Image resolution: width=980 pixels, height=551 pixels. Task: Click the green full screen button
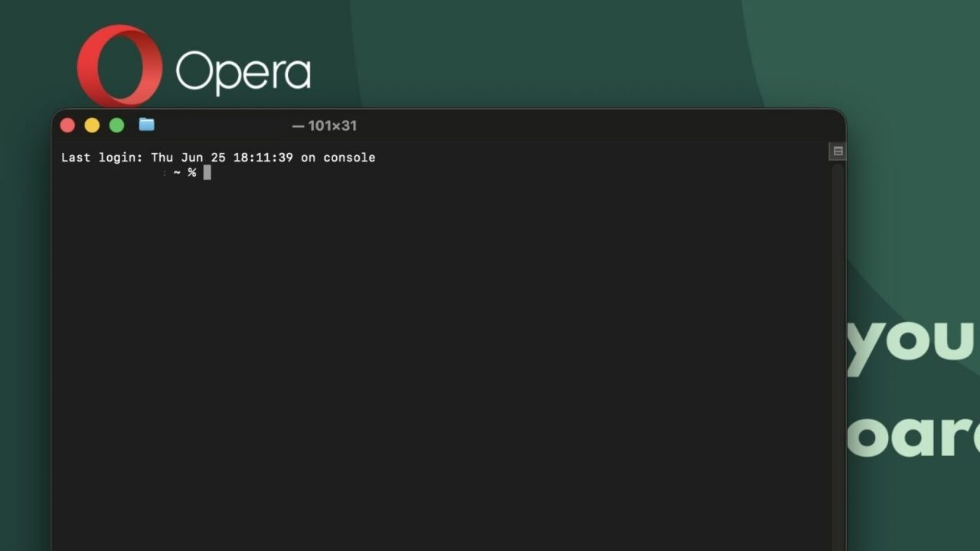tap(116, 126)
